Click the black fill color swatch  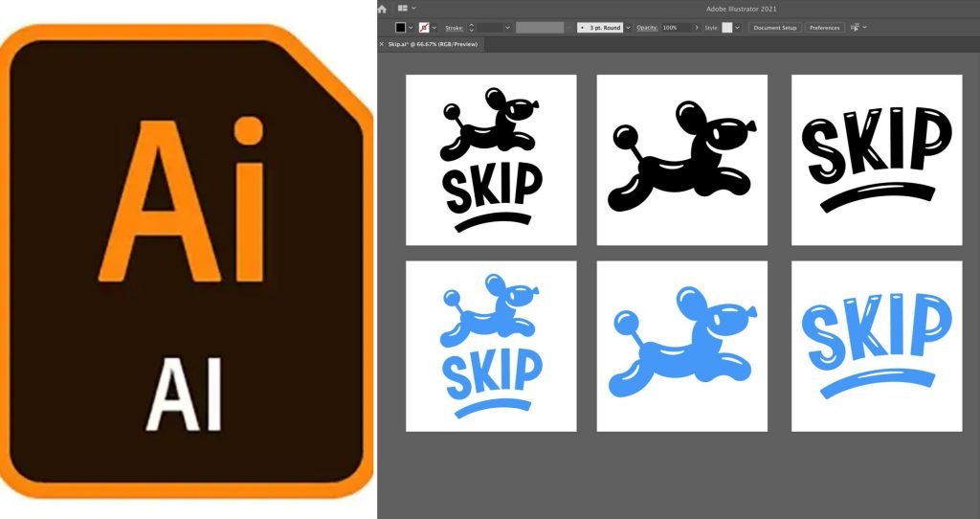coord(401,28)
